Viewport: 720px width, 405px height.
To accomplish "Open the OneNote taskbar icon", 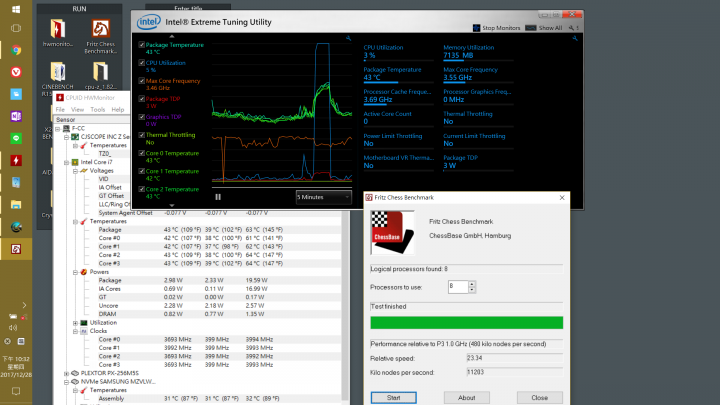I will [x=16, y=116].
